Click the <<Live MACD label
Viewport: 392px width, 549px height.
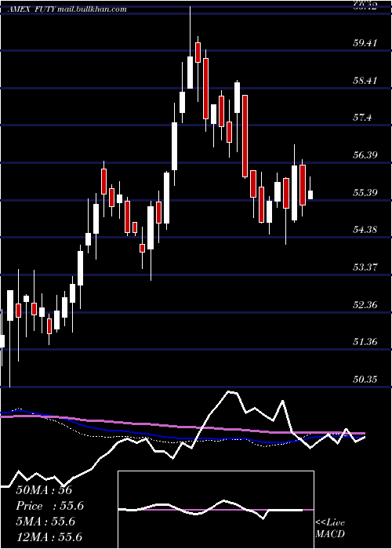[330, 529]
